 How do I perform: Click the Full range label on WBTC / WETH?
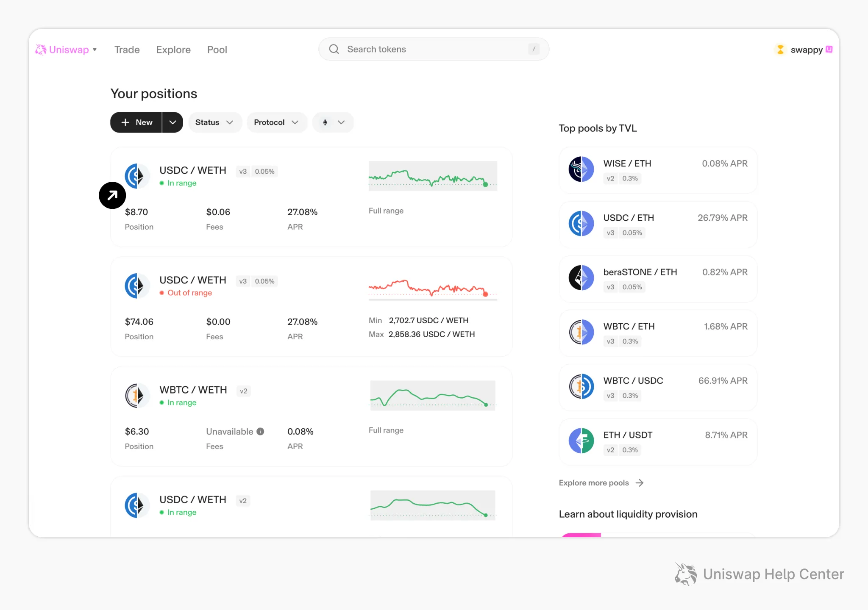pos(386,430)
